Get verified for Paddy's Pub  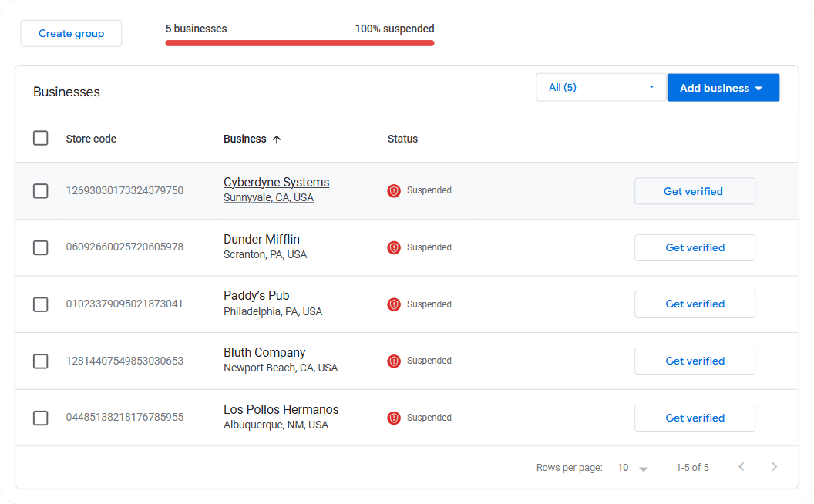pyautogui.click(x=695, y=304)
